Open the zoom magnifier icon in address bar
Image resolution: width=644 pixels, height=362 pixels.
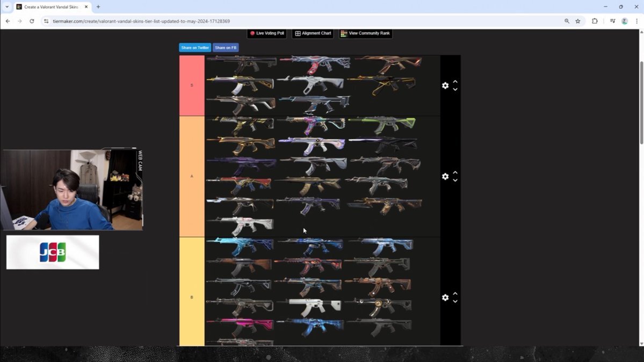567,21
